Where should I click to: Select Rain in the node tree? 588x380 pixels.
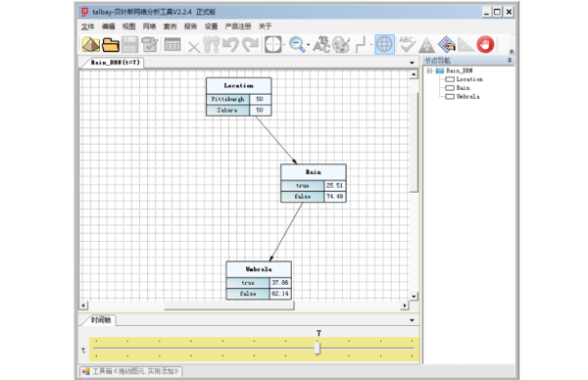click(463, 88)
